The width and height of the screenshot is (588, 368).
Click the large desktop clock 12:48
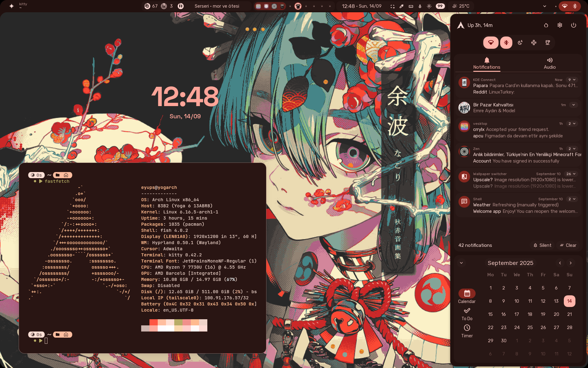pyautogui.click(x=185, y=97)
